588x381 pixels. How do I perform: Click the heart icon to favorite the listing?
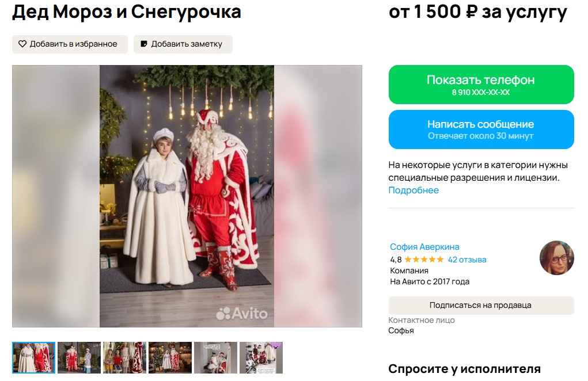pyautogui.click(x=22, y=44)
